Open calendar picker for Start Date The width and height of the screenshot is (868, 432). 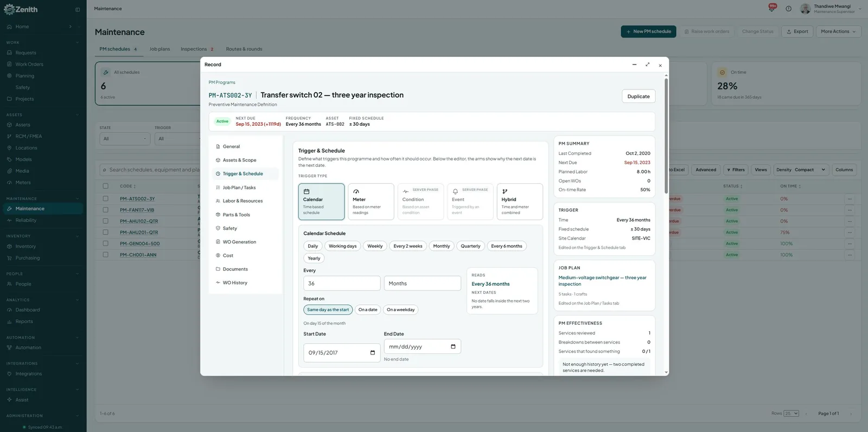[372, 353]
